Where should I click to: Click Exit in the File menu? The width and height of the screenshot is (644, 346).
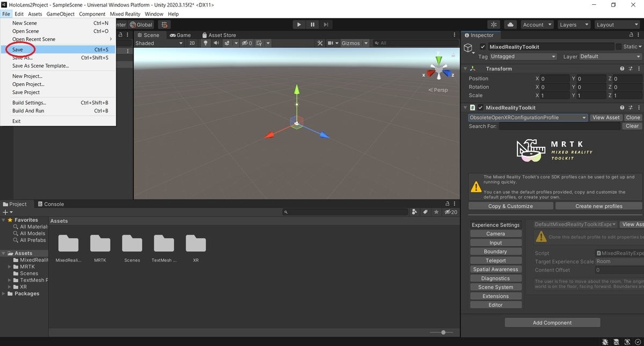pyautogui.click(x=58, y=121)
